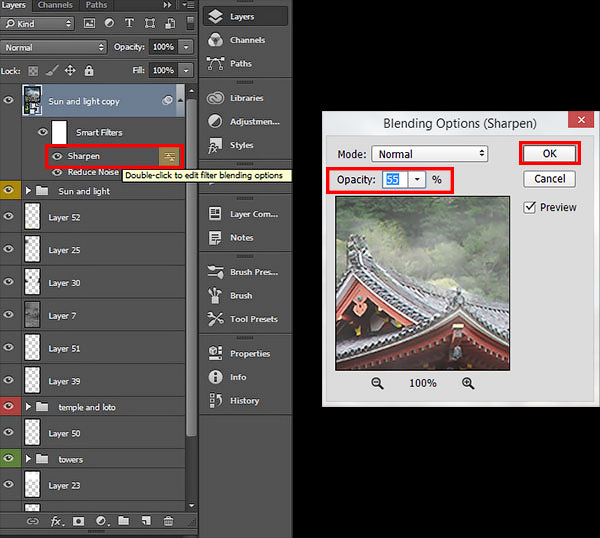Hide the Sun and light copy layer
600x538 pixels.
tap(8, 100)
